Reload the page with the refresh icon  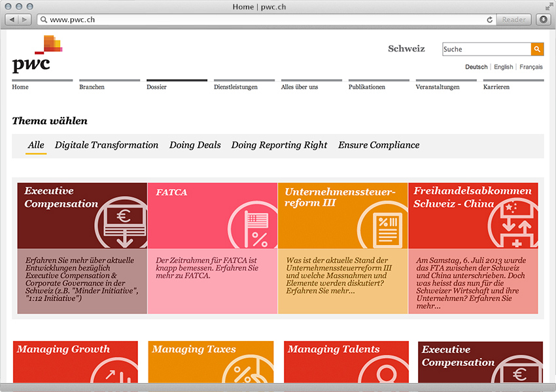coord(490,20)
